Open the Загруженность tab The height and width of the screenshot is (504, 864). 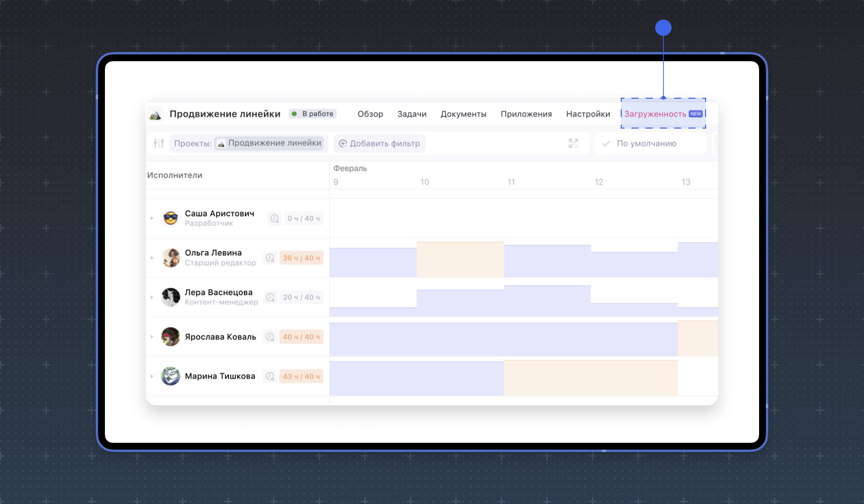coord(655,114)
